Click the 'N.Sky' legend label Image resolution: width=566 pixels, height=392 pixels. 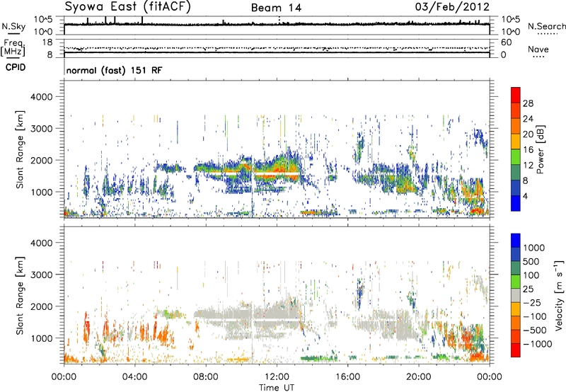pos(13,26)
